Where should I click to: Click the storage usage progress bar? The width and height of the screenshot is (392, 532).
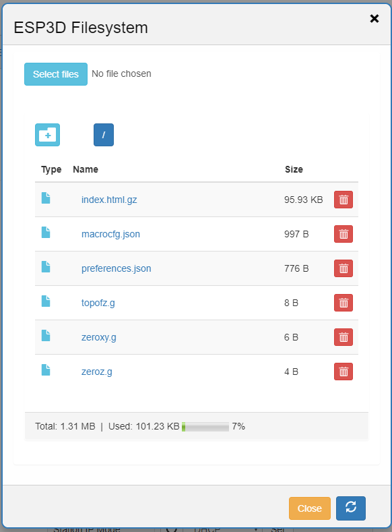(x=205, y=427)
